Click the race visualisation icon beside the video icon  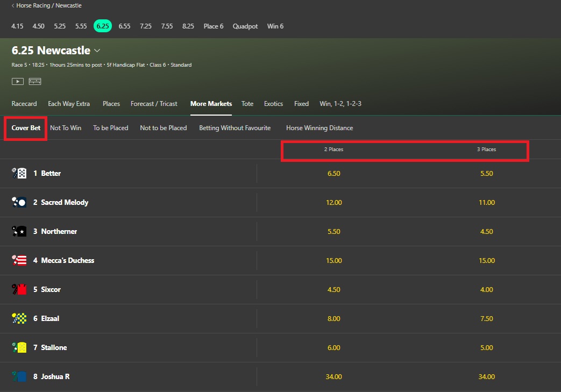(35, 82)
